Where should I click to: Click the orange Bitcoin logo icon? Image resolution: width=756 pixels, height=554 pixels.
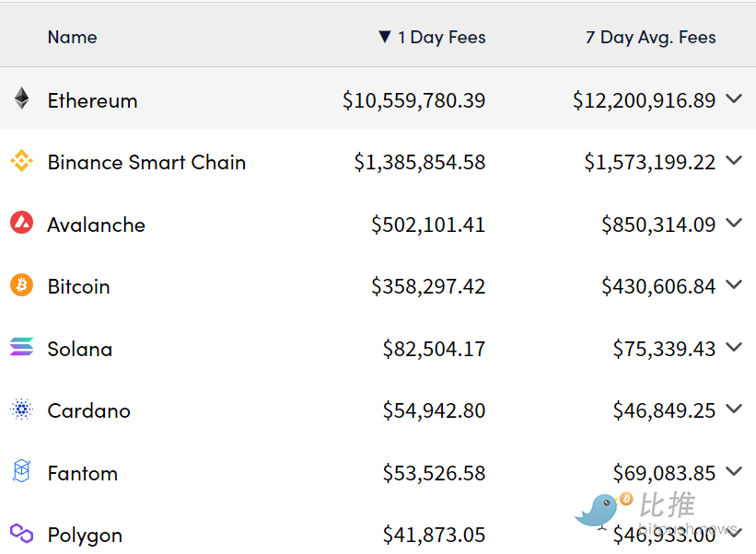[22, 284]
